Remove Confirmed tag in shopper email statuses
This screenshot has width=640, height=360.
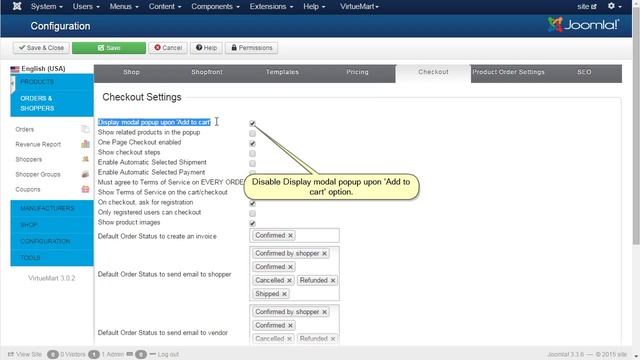tap(290, 267)
